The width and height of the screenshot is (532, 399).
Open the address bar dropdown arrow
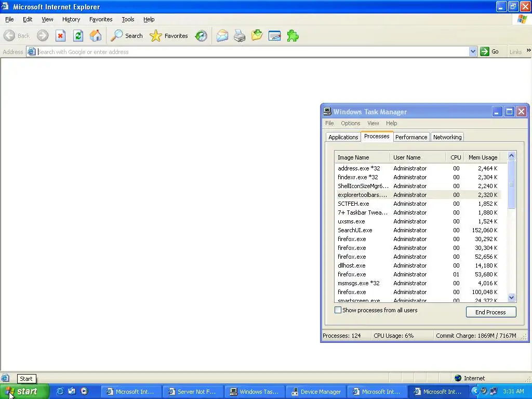point(473,51)
